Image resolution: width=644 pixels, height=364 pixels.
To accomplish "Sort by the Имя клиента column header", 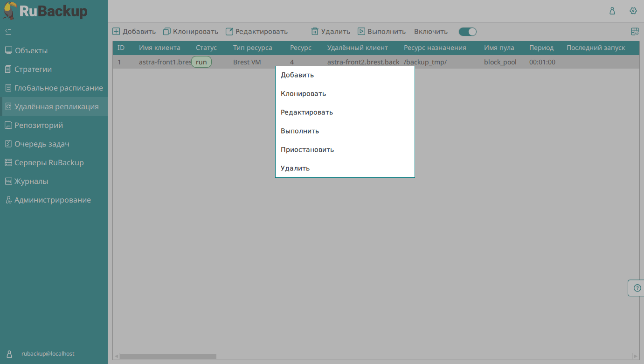I will [x=159, y=48].
